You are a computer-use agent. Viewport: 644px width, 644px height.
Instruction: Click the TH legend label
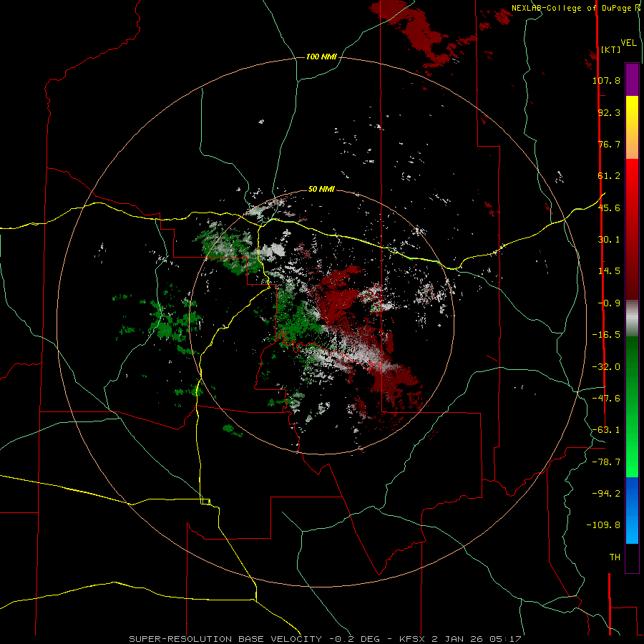tap(615, 557)
